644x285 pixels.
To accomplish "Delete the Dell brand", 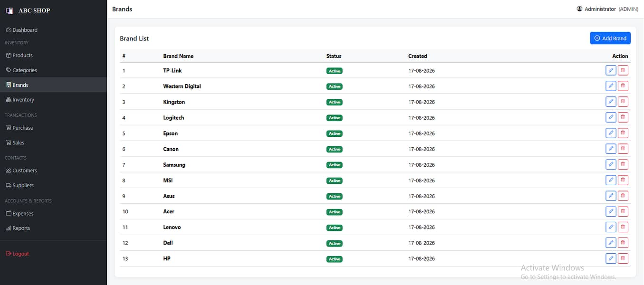I will [x=623, y=243].
